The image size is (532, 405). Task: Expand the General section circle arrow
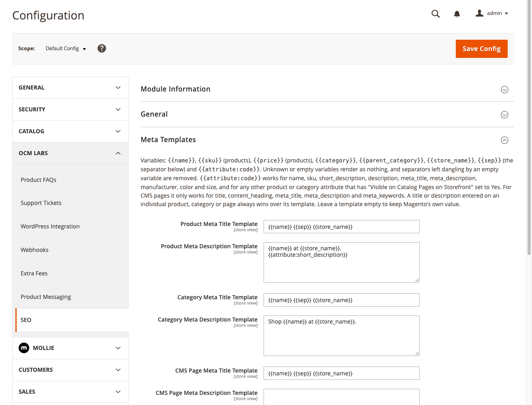click(504, 115)
